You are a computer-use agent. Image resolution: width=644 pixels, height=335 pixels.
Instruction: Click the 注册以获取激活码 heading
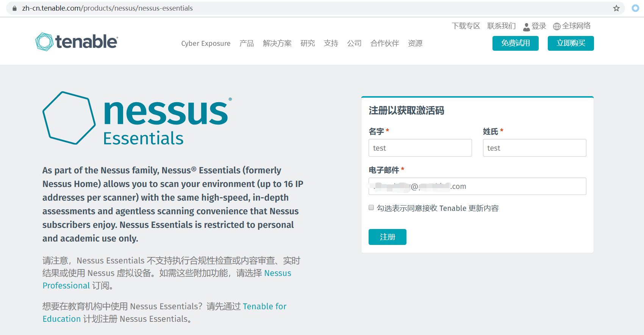pos(406,111)
